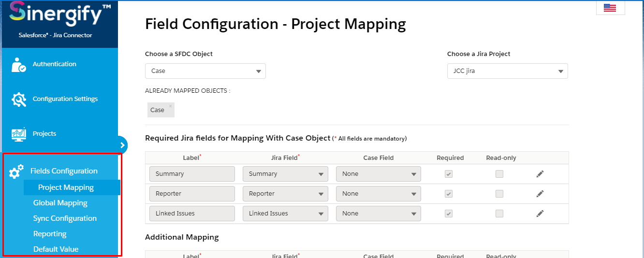Click the Reporter label input field
This screenshot has height=258, width=644.
click(192, 194)
